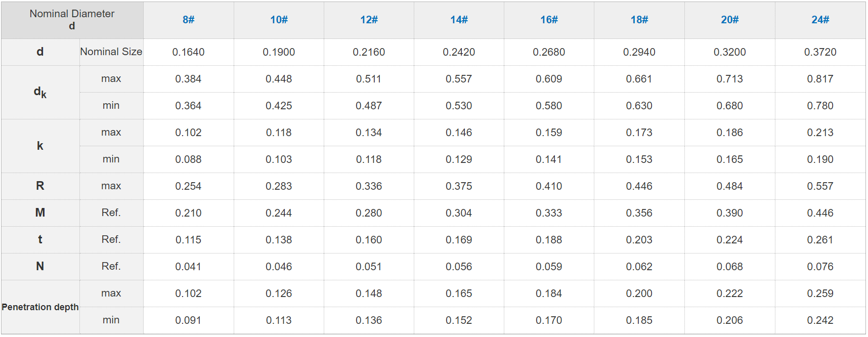Viewport: 868px width, 337px height.
Task: Click the 8# column header link
Action: click(188, 20)
